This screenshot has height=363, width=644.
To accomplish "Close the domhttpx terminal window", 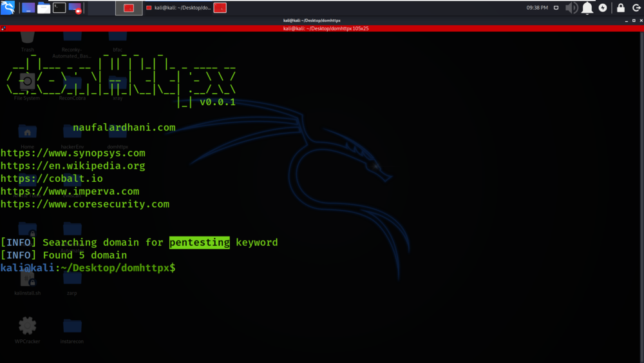I will (x=641, y=21).
